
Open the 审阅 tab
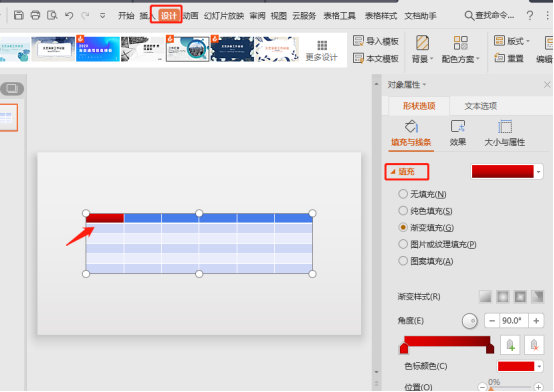point(257,16)
